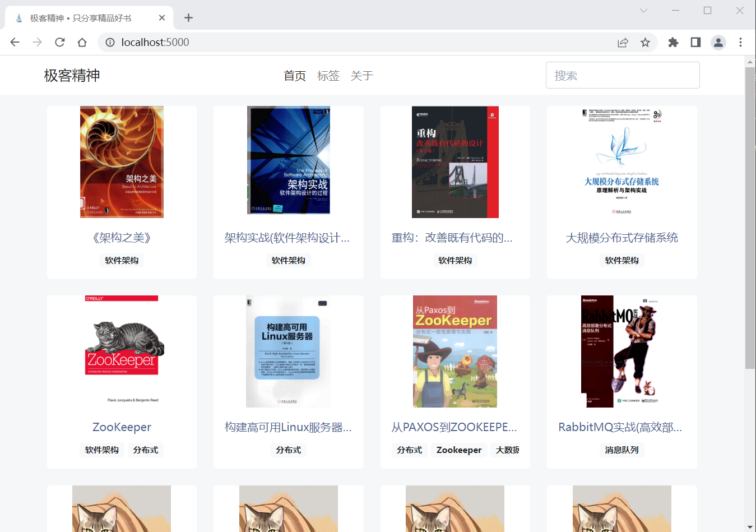Open the 标签 navigation item
This screenshot has width=756, height=532.
[328, 76]
